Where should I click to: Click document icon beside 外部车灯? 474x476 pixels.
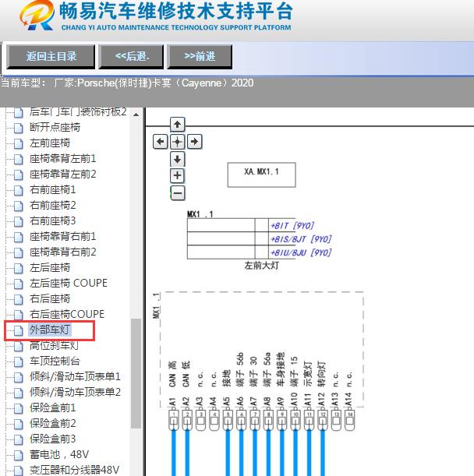coord(19,330)
